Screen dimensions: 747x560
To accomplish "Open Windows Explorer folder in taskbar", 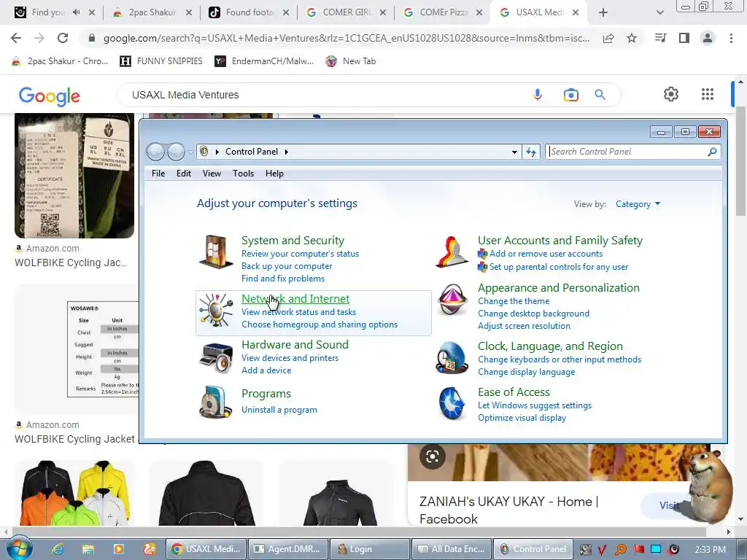I will pos(88,549).
